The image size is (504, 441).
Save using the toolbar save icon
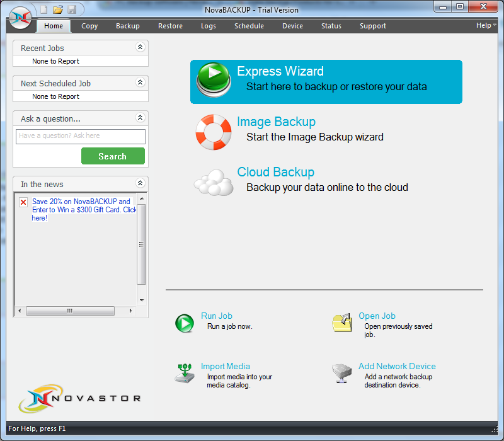point(71,9)
